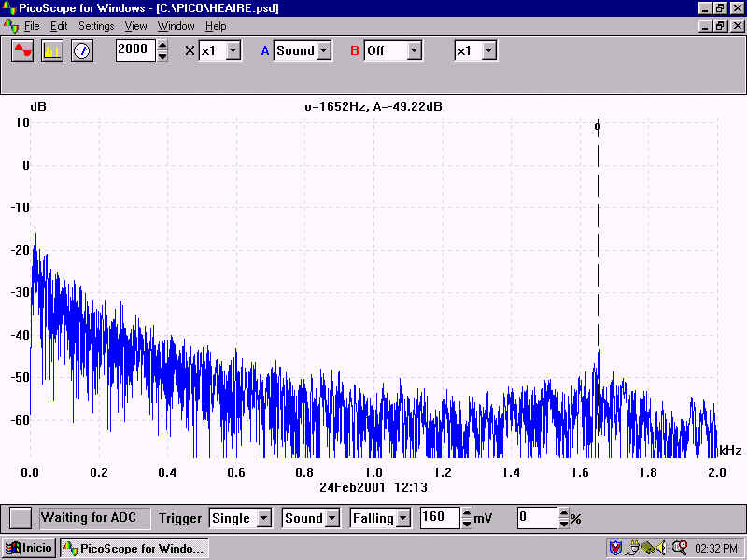Open the Settings menu
747x560 pixels.
(x=96, y=26)
